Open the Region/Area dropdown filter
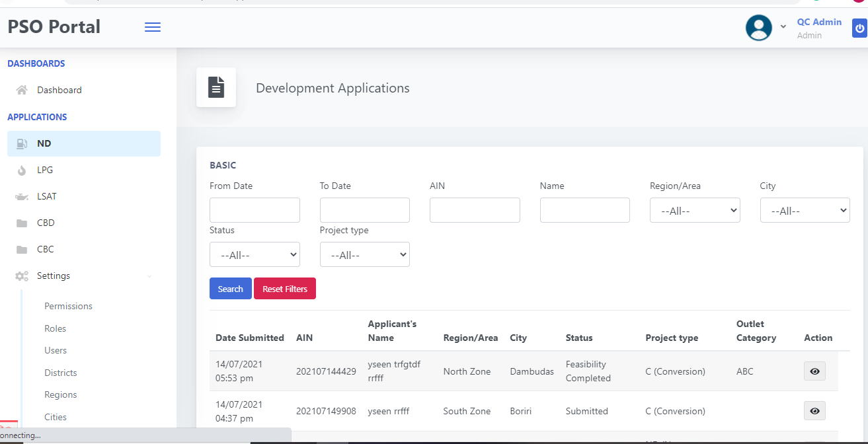Image resolution: width=868 pixels, height=444 pixels. pyautogui.click(x=695, y=210)
